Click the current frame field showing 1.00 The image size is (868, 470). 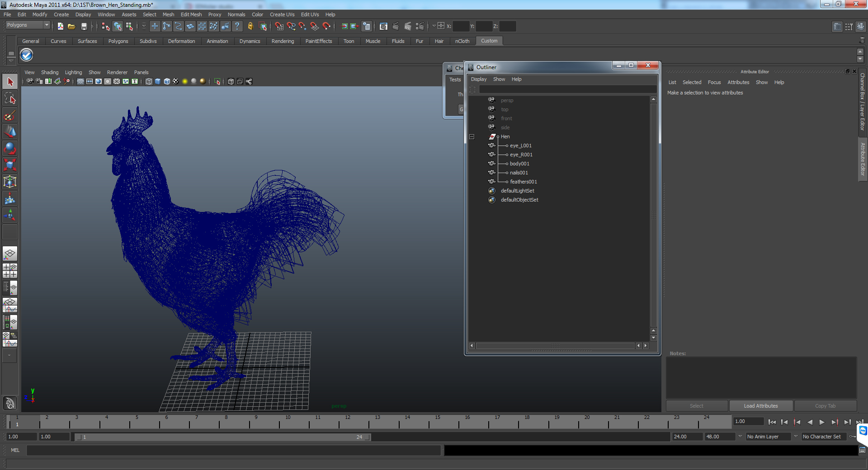click(749, 422)
